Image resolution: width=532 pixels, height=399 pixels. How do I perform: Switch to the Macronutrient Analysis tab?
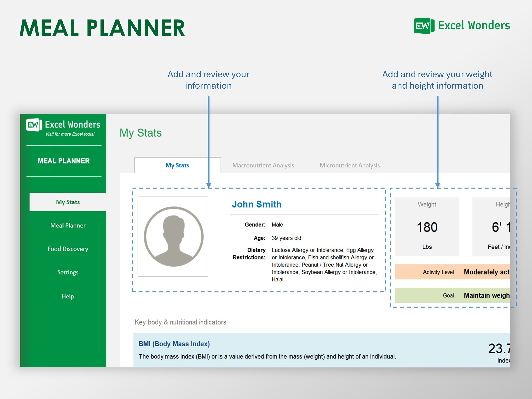263,165
